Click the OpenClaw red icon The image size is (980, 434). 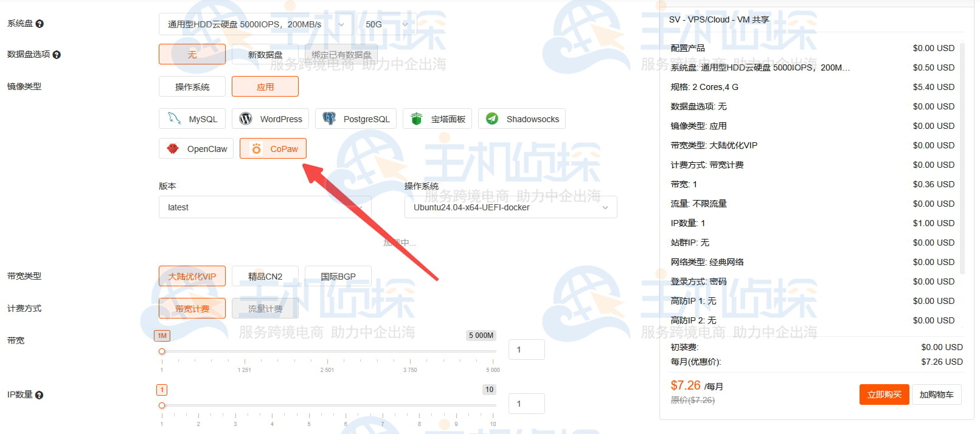click(173, 148)
